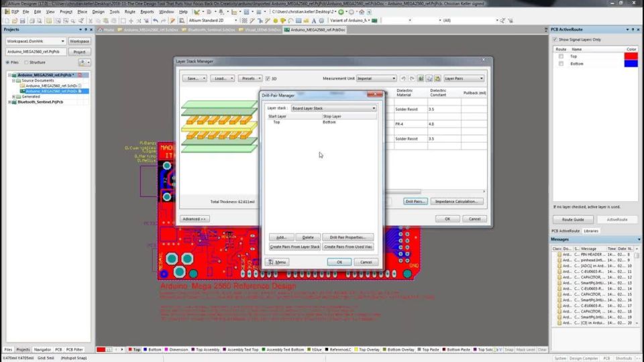Viewport: 644px width, 362px height.
Task: Open the Design menu
Action: [x=98, y=12]
